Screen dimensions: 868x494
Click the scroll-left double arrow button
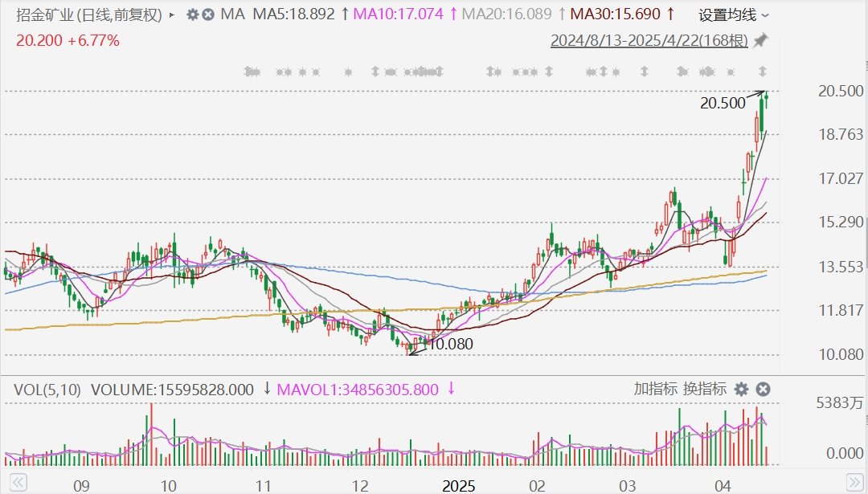tap(18, 480)
